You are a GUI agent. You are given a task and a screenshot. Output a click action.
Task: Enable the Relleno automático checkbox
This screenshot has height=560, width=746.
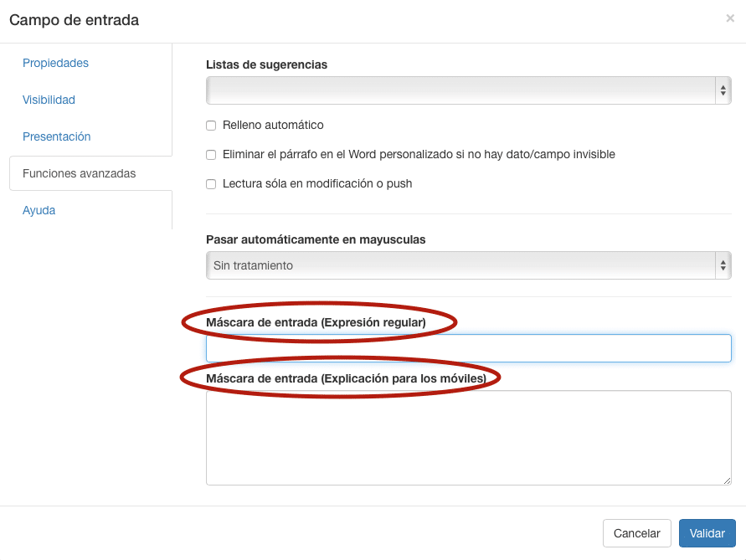tap(211, 126)
